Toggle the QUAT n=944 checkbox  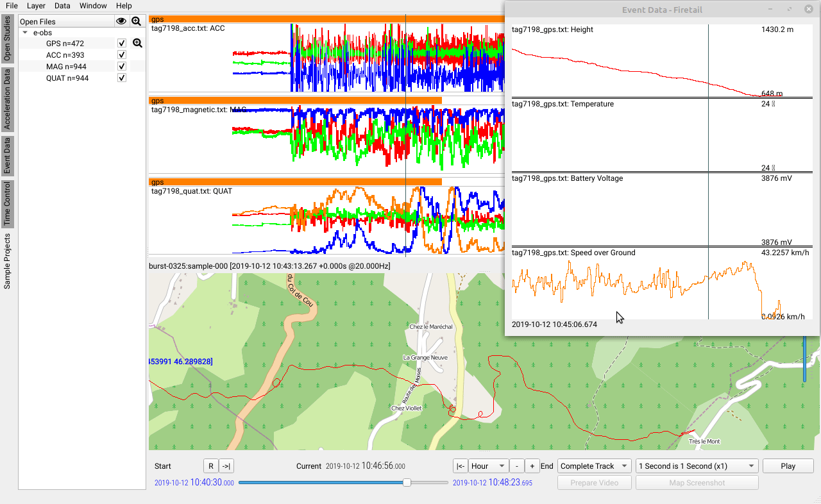coord(121,78)
